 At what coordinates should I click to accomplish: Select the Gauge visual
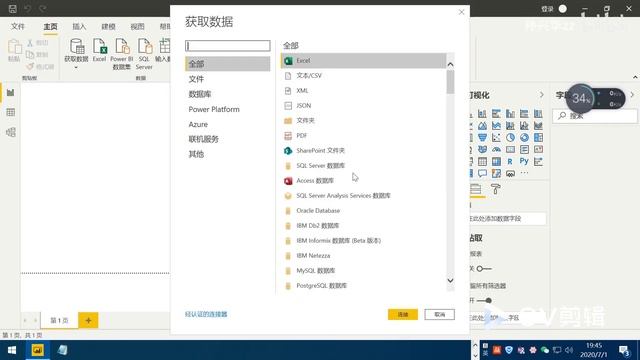(496, 149)
